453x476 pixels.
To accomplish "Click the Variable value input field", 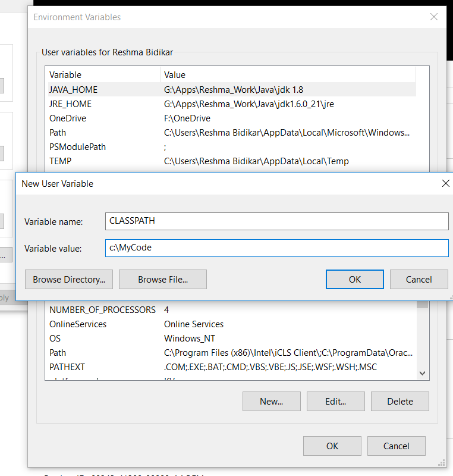I will [276, 248].
